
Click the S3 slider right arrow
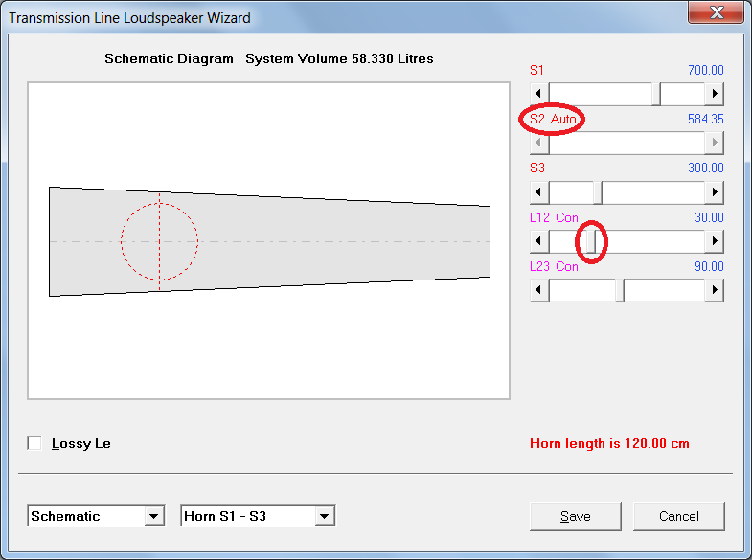tap(714, 192)
